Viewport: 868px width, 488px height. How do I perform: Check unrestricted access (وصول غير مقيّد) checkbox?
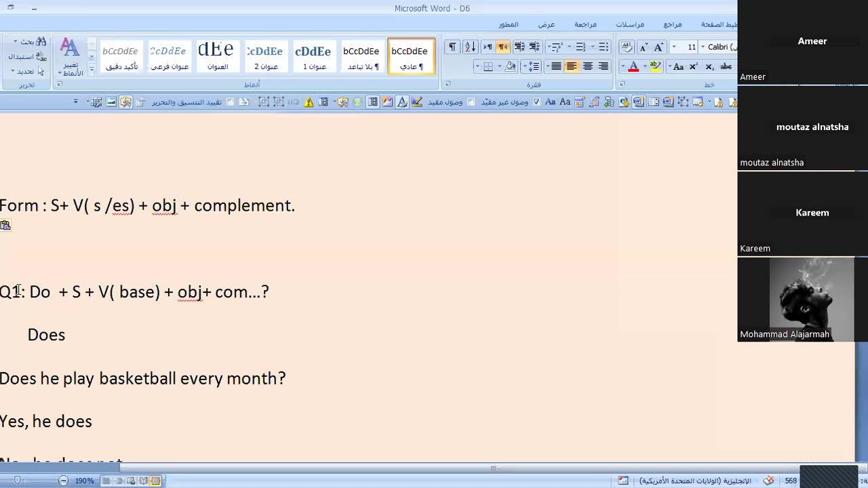point(536,102)
